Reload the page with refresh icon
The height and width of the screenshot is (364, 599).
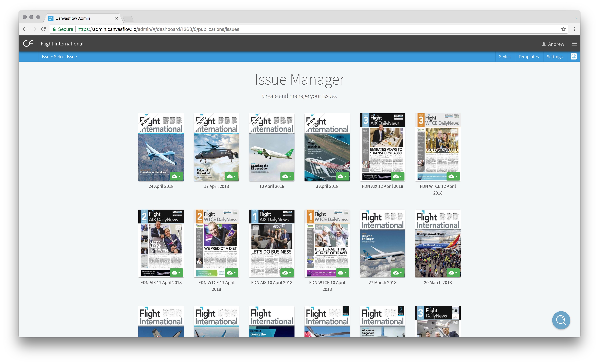coord(43,29)
